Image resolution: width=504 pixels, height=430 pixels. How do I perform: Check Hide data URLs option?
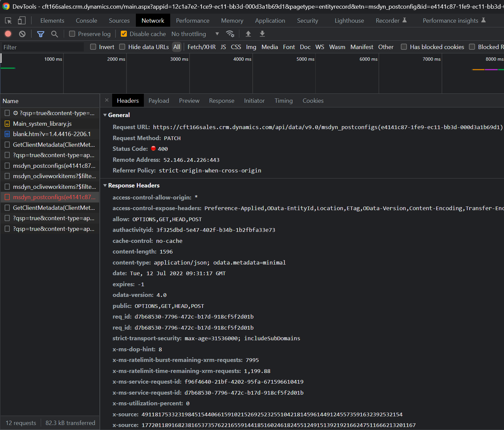click(x=122, y=47)
